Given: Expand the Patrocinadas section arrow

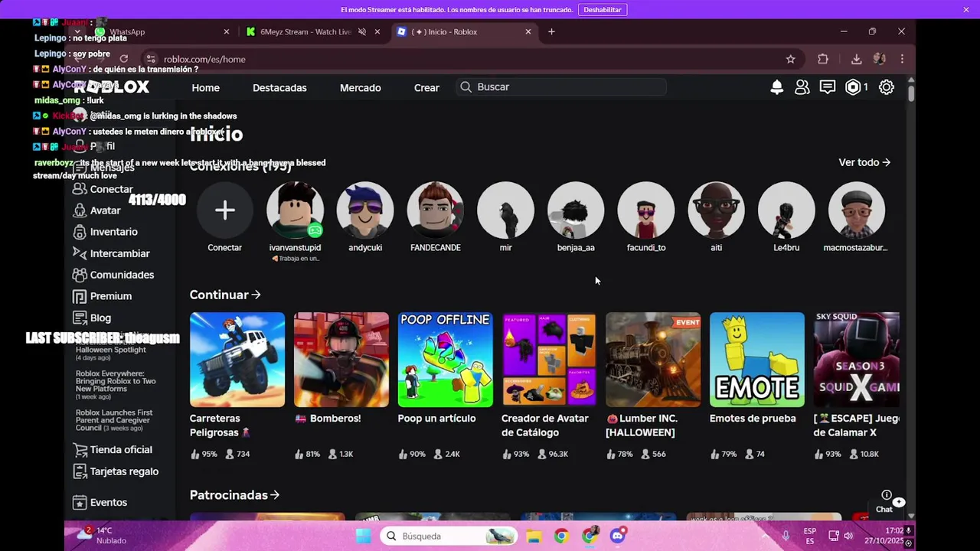Looking at the screenshot, I should (274, 495).
